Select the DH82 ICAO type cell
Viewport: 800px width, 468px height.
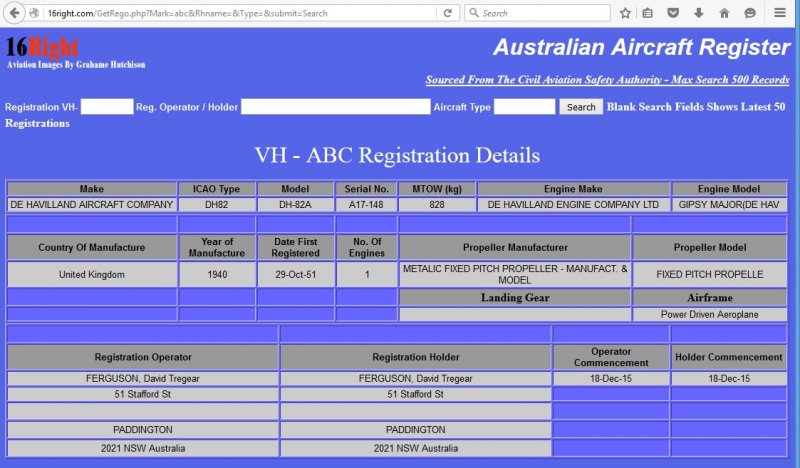click(217, 205)
